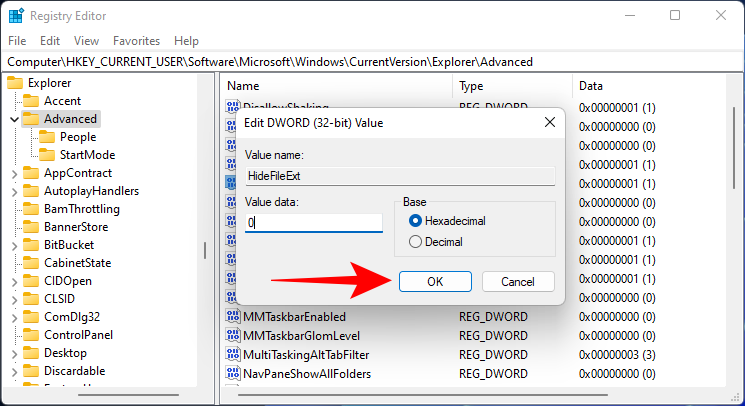Open the Help menu
This screenshot has width=745, height=406.
coord(186,41)
